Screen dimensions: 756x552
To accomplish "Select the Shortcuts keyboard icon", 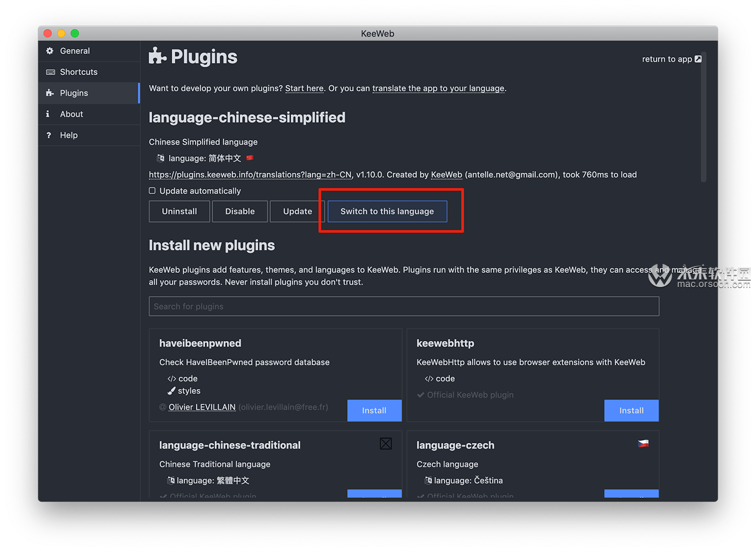I will (50, 72).
